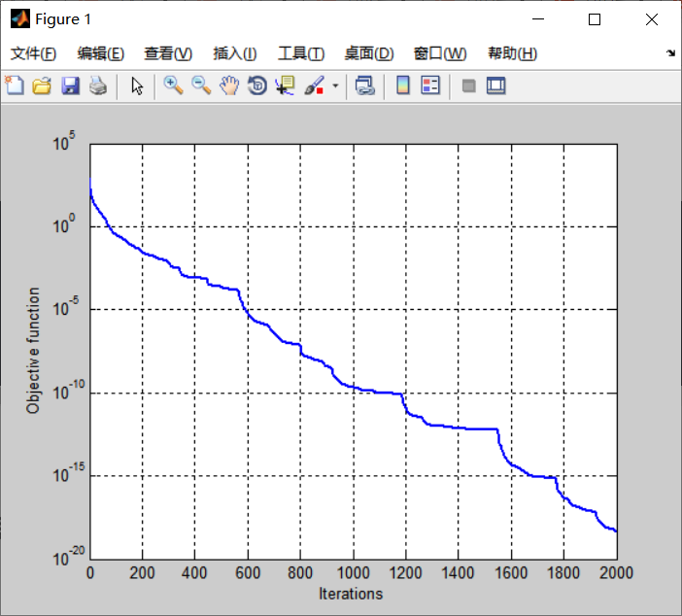
Task: Click the y-axis tick label 10^0
Action: (x=64, y=224)
